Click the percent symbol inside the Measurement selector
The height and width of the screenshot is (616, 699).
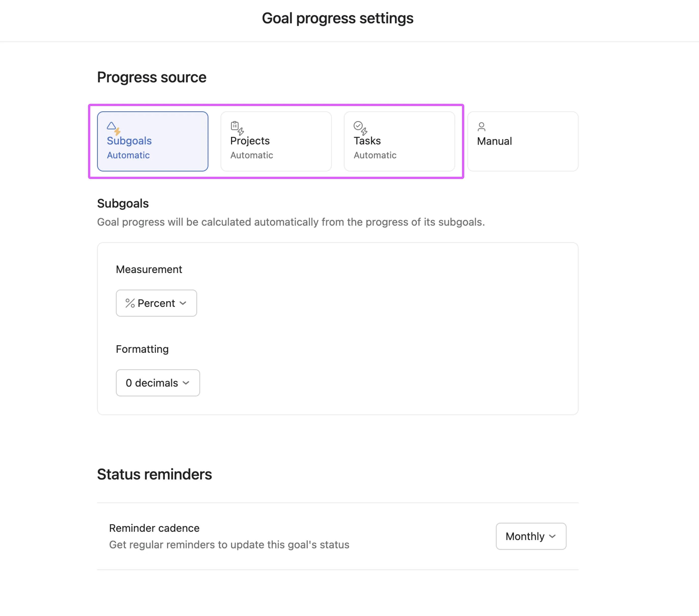click(130, 303)
